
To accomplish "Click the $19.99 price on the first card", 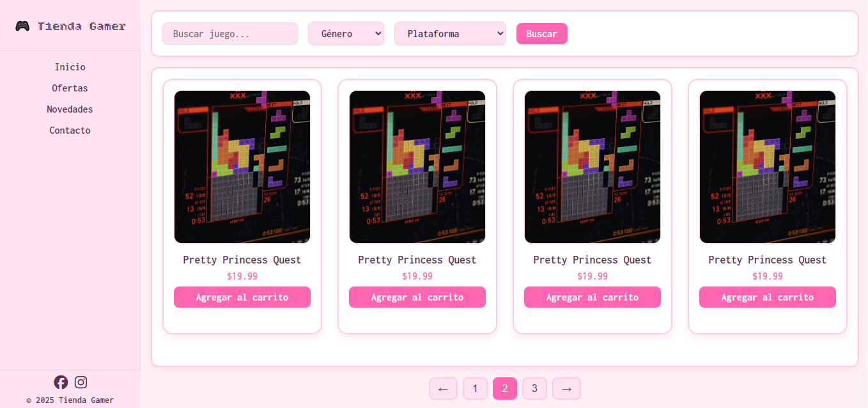I will click(242, 276).
